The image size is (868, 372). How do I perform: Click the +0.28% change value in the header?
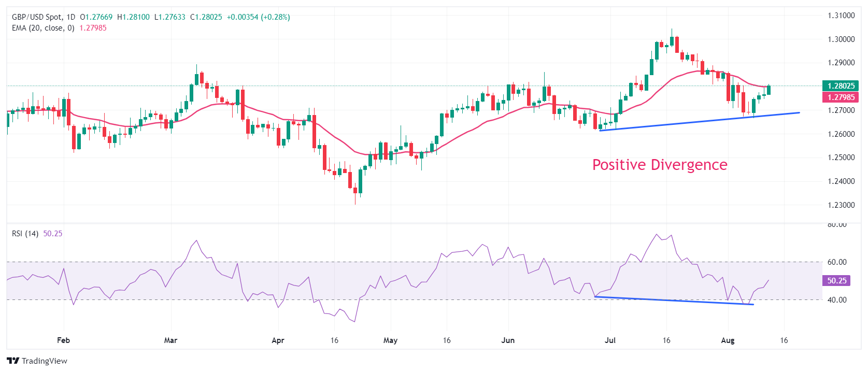(275, 17)
